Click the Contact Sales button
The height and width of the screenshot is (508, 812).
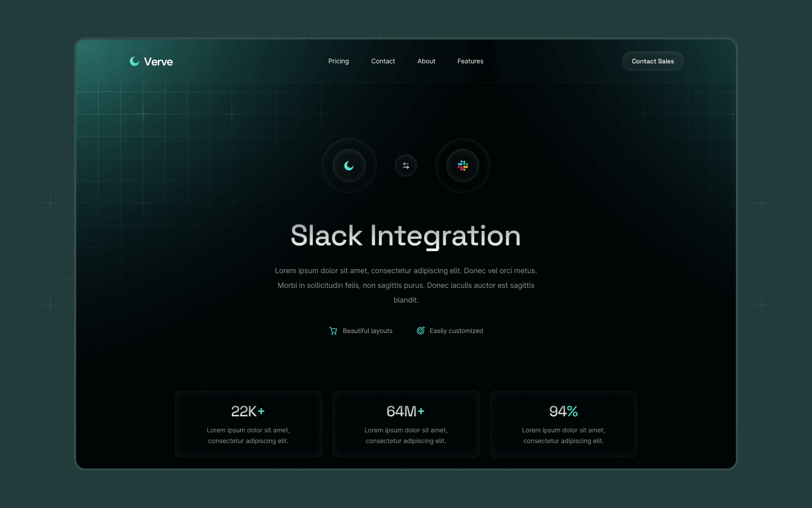click(652, 61)
